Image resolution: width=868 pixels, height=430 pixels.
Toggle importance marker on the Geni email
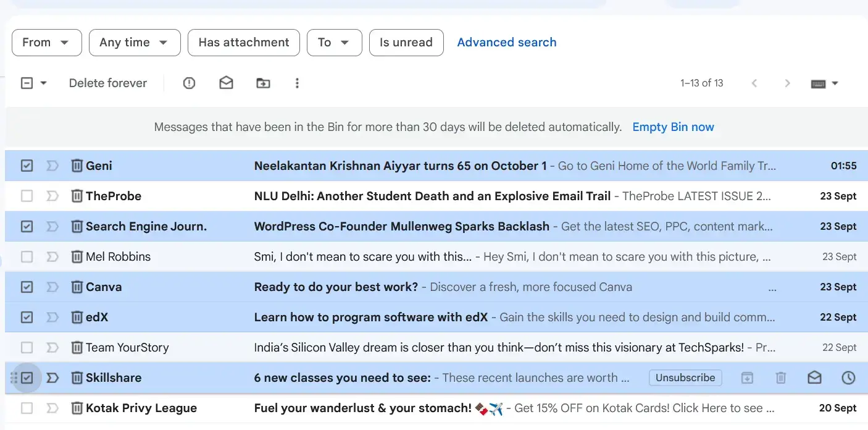(52, 166)
